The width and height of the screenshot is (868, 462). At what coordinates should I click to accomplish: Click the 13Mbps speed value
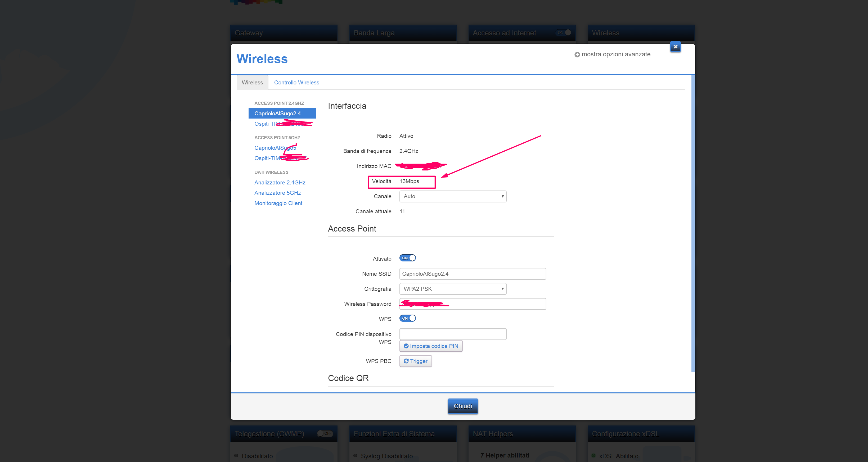click(x=410, y=182)
